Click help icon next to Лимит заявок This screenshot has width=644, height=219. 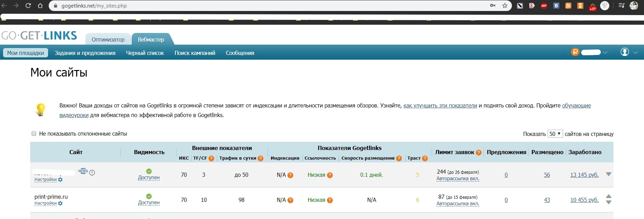[479, 152]
